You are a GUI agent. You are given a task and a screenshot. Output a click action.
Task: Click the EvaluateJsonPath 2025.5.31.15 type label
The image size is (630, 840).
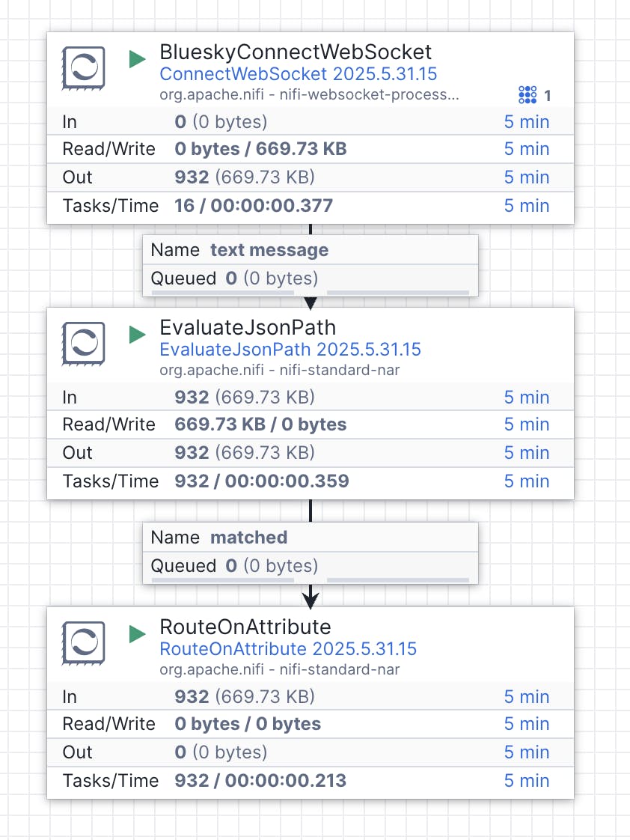coord(290,350)
